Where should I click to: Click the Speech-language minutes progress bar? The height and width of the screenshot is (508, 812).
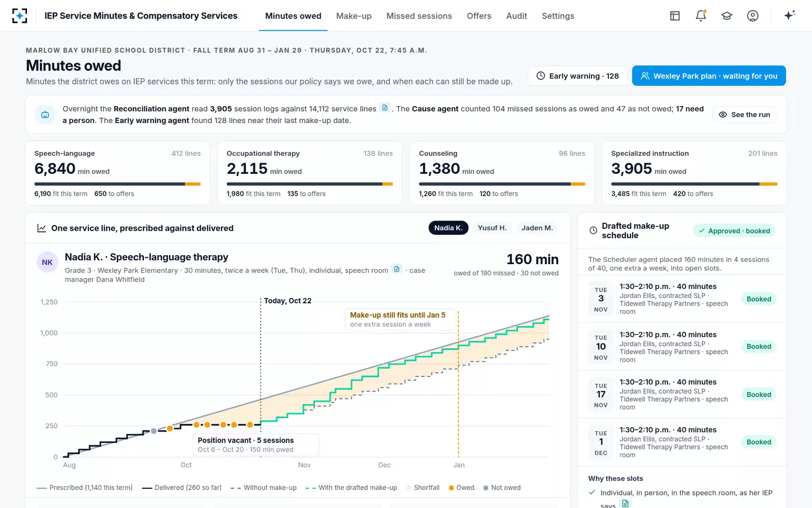[x=117, y=184]
